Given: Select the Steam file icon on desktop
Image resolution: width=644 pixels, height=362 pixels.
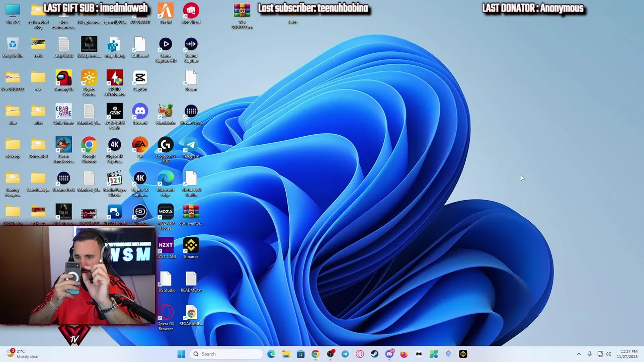Looking at the screenshot, I should pyautogui.click(x=191, y=81).
